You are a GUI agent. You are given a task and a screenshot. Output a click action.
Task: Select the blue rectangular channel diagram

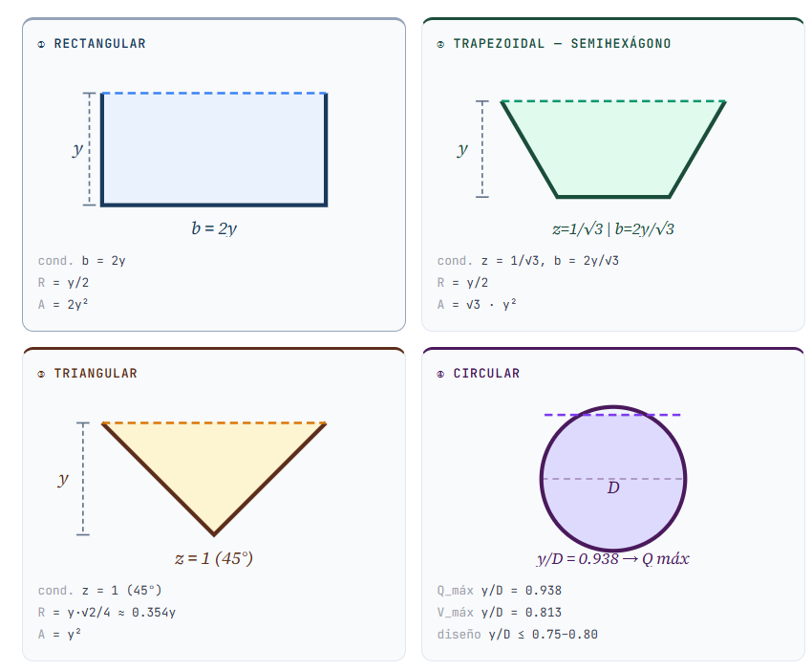(214, 149)
